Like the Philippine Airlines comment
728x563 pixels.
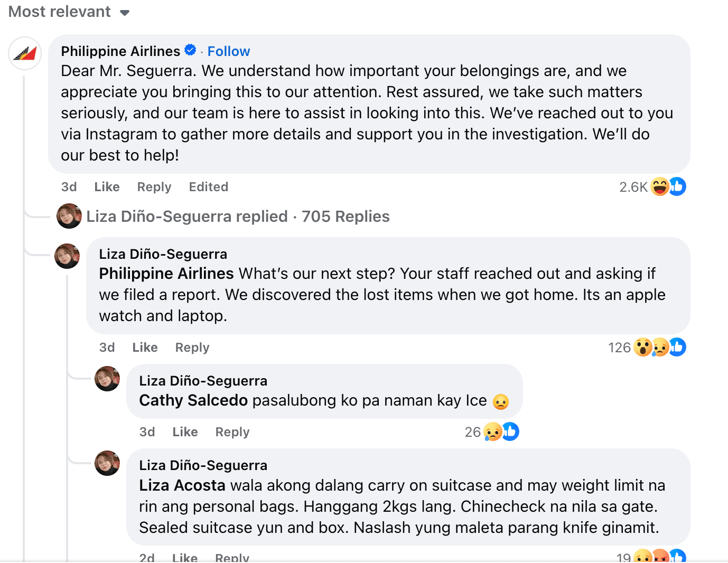(x=107, y=187)
